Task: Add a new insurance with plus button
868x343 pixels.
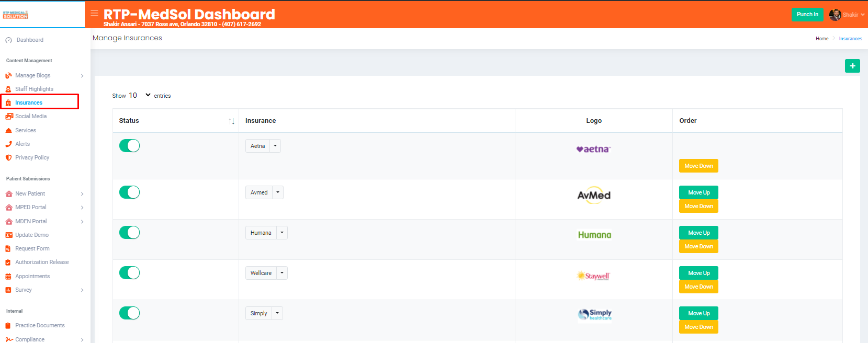Action: click(852, 66)
